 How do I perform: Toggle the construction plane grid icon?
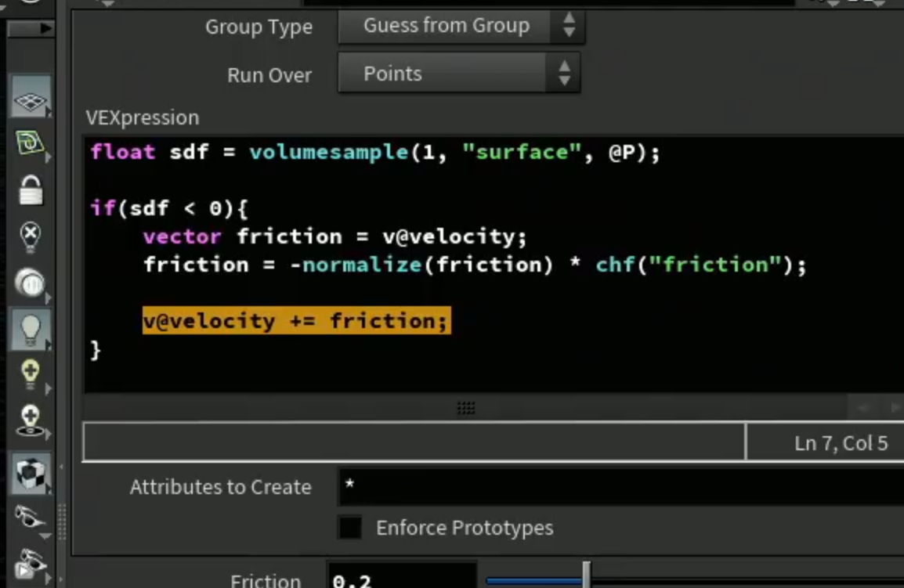click(30, 96)
